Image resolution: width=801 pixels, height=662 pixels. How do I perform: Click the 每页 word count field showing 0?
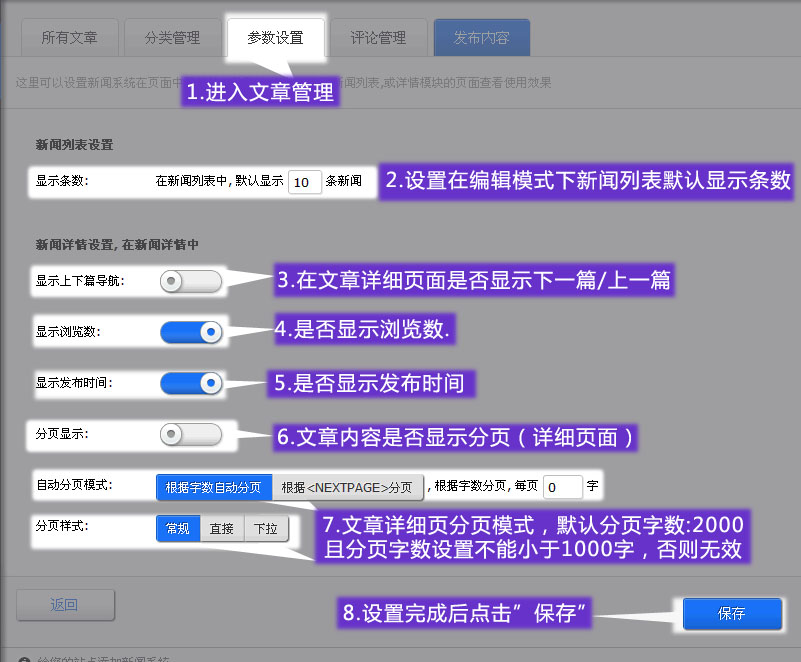pos(562,487)
